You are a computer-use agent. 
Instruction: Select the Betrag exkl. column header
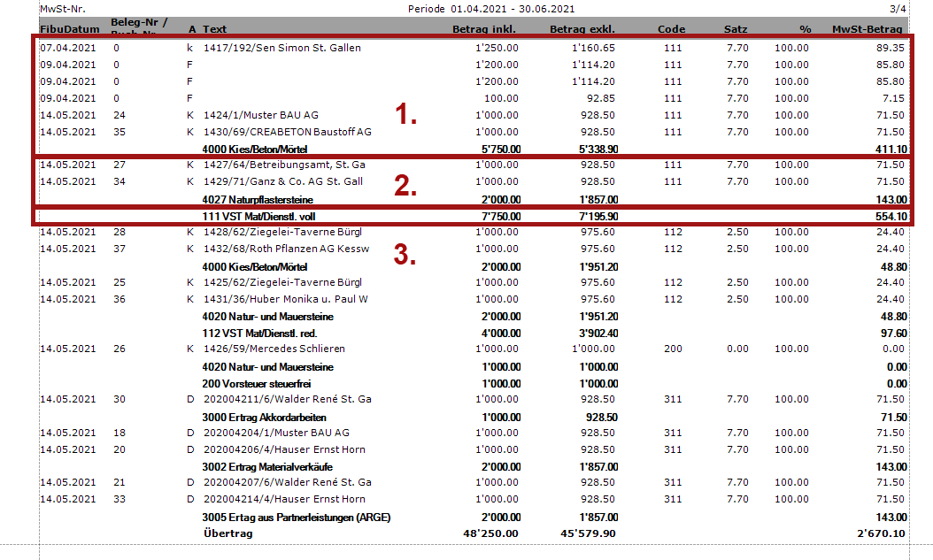tap(582, 29)
